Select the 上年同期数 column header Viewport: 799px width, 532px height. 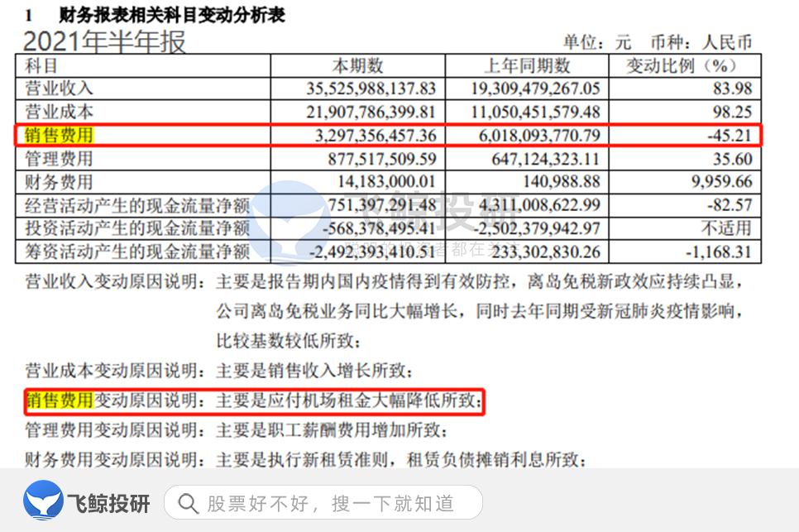[527, 65]
